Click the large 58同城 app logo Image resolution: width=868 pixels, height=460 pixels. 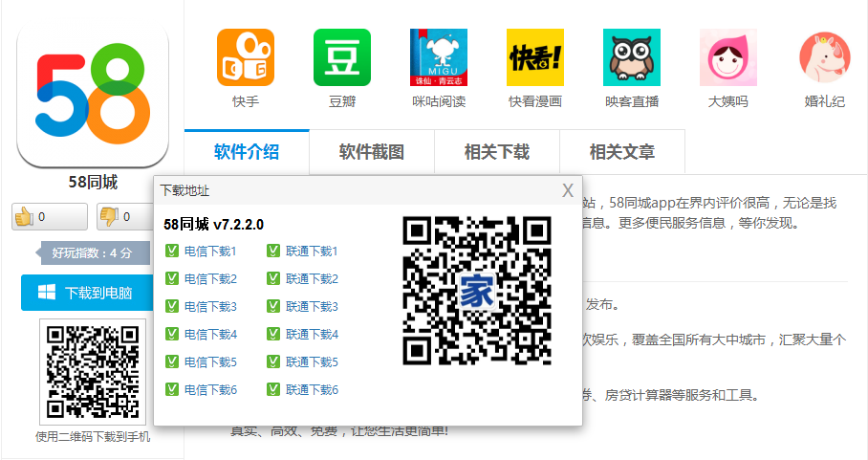tap(93, 94)
